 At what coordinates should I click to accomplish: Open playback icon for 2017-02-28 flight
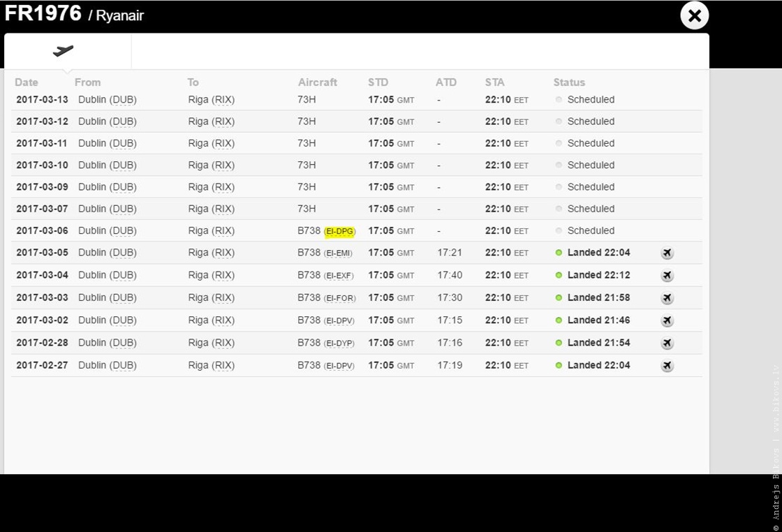[x=667, y=343]
